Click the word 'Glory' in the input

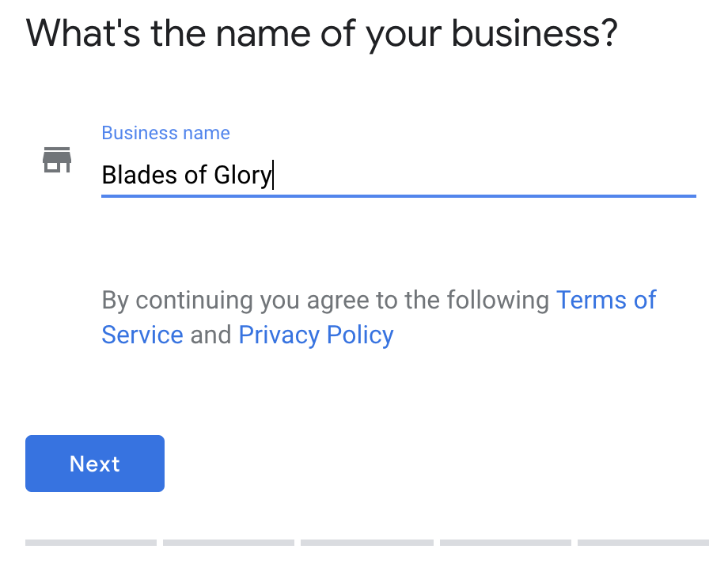(243, 176)
